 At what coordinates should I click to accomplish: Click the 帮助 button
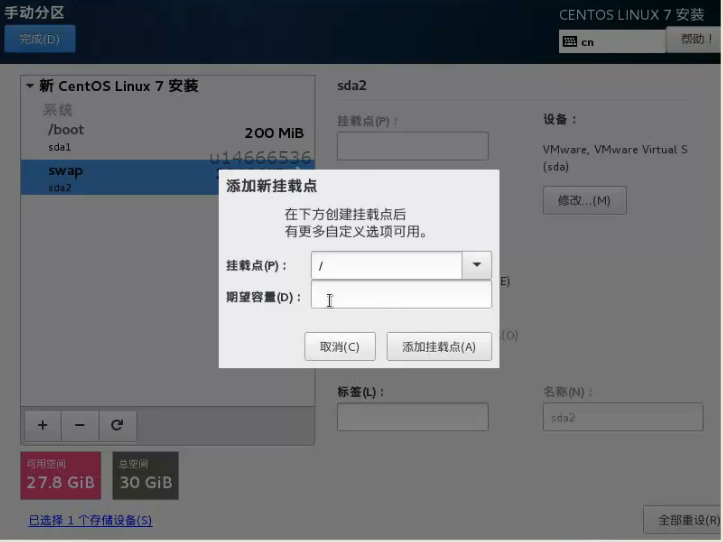coord(694,39)
